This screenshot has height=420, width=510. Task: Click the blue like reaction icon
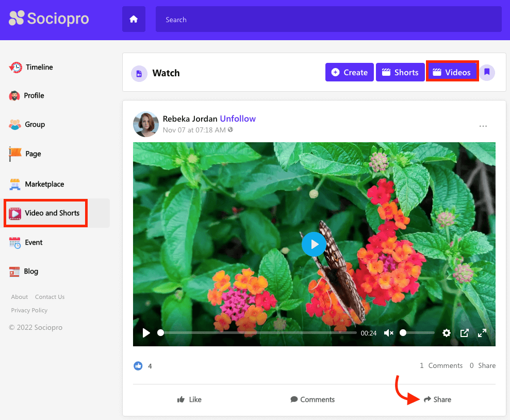138,366
